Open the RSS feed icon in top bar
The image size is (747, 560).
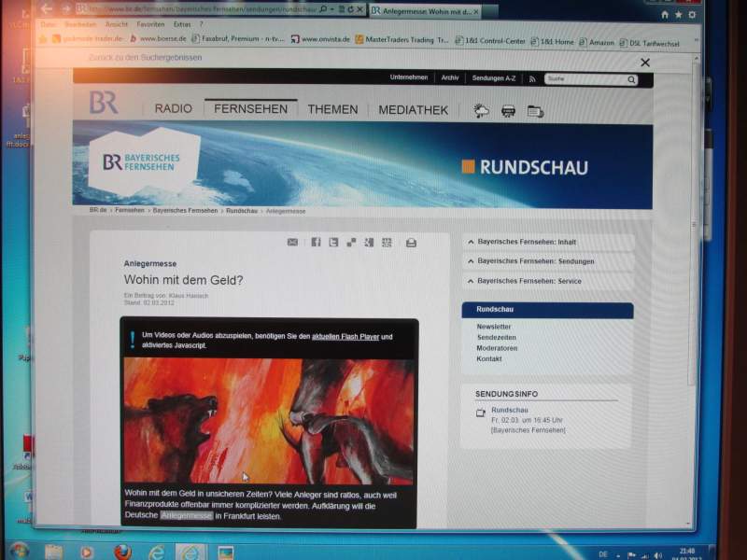pos(531,79)
